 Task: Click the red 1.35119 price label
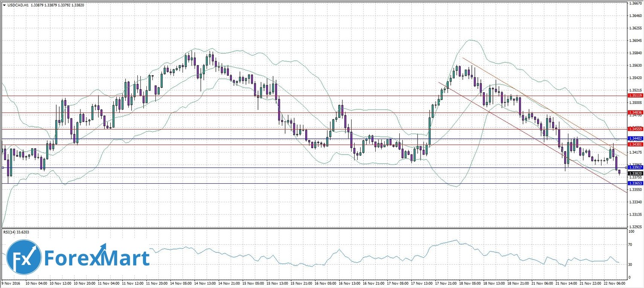tap(635, 96)
